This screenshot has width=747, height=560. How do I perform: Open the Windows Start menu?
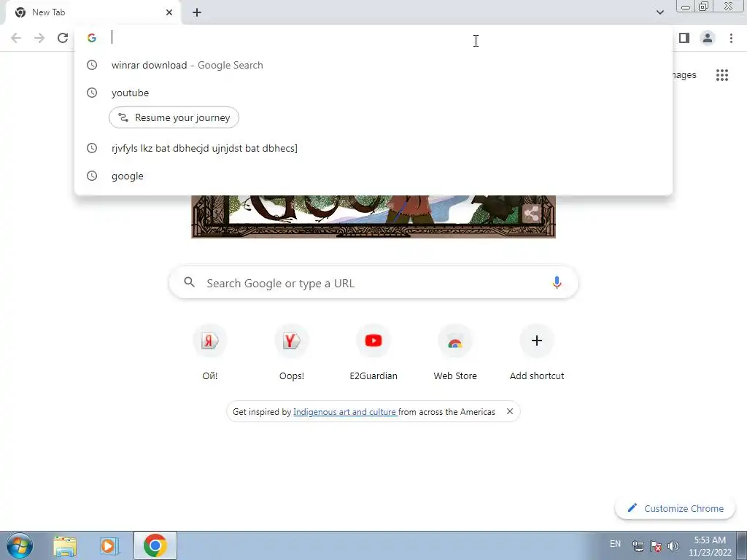20,545
